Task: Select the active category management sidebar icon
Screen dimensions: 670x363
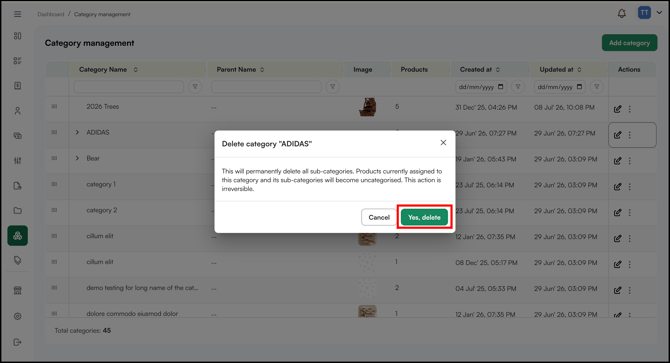Action: (x=18, y=235)
